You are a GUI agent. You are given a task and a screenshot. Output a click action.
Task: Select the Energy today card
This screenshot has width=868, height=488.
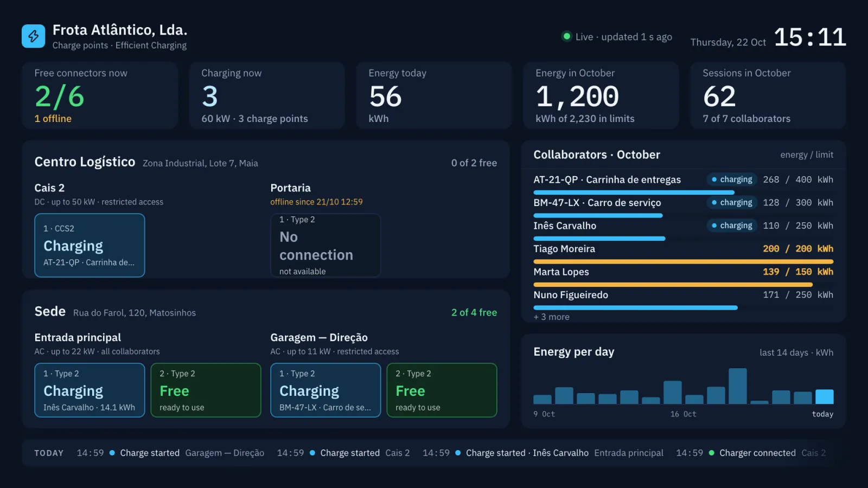pyautogui.click(x=434, y=95)
